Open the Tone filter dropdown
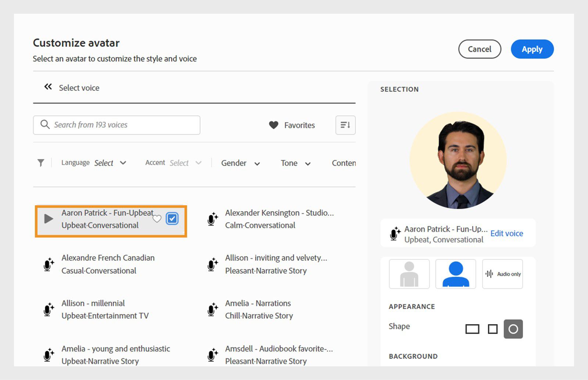The height and width of the screenshot is (380, 588). [295, 163]
